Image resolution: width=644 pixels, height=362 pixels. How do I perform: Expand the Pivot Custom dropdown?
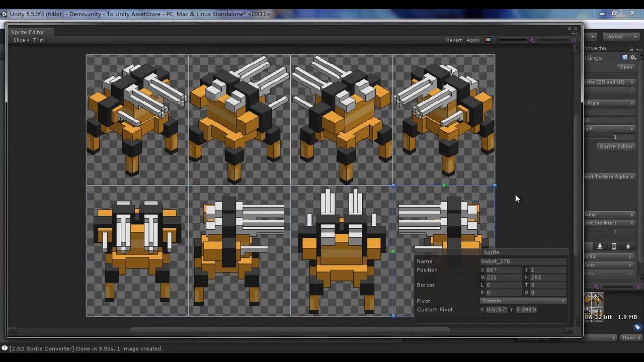coord(523,301)
